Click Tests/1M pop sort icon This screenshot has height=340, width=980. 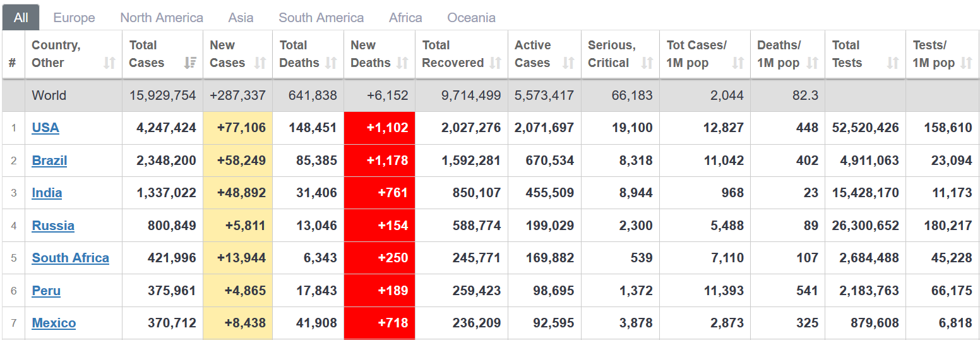tap(966, 63)
